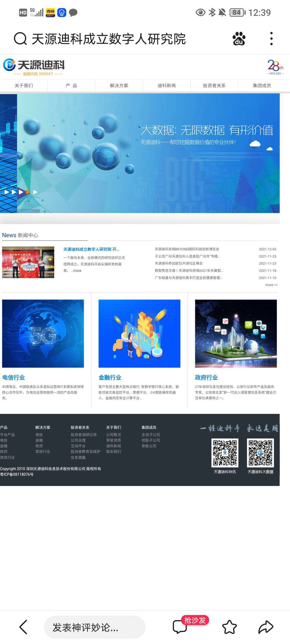The width and height of the screenshot is (290, 644).
Task: Tap the Bluetooth status bar icon
Action: point(212,12)
